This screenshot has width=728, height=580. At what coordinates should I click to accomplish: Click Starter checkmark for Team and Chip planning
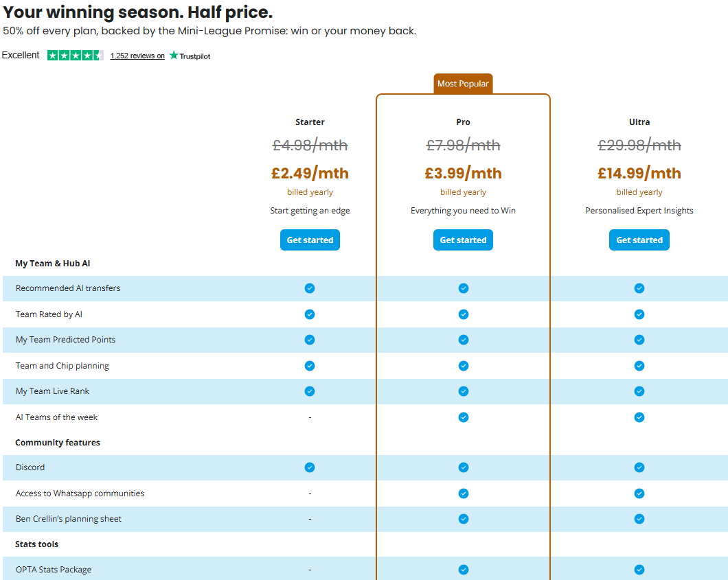click(x=310, y=366)
